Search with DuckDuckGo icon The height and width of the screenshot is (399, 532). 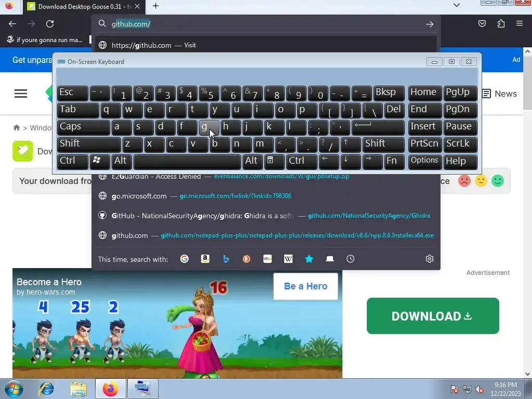(247, 259)
